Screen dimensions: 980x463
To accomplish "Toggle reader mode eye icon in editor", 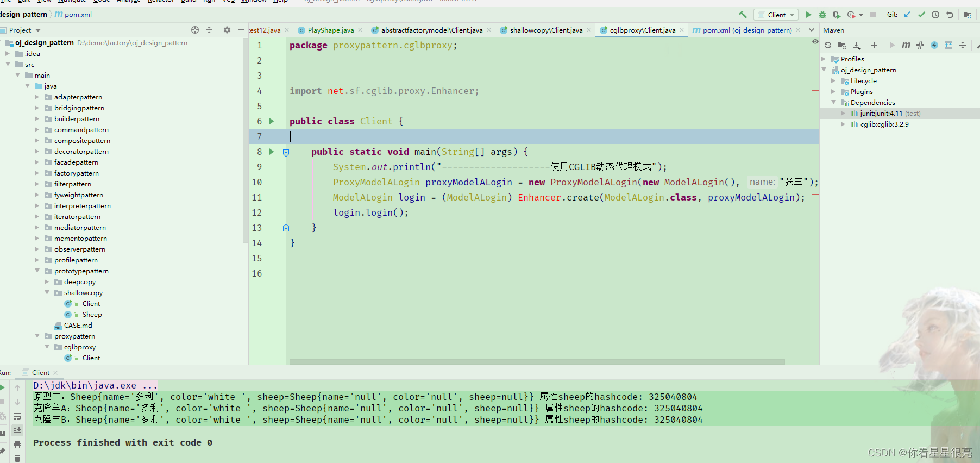I will click(x=815, y=42).
